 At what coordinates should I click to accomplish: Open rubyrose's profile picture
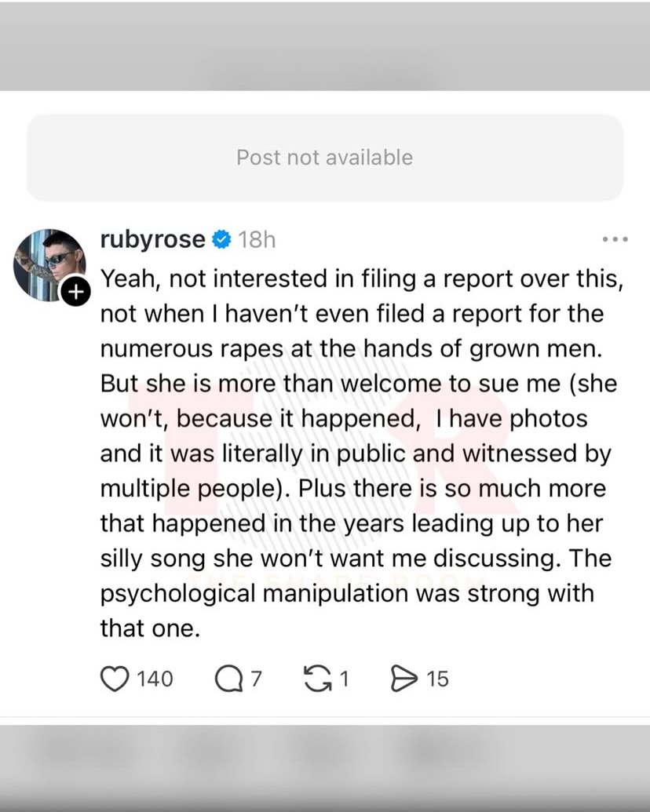pos(49,265)
